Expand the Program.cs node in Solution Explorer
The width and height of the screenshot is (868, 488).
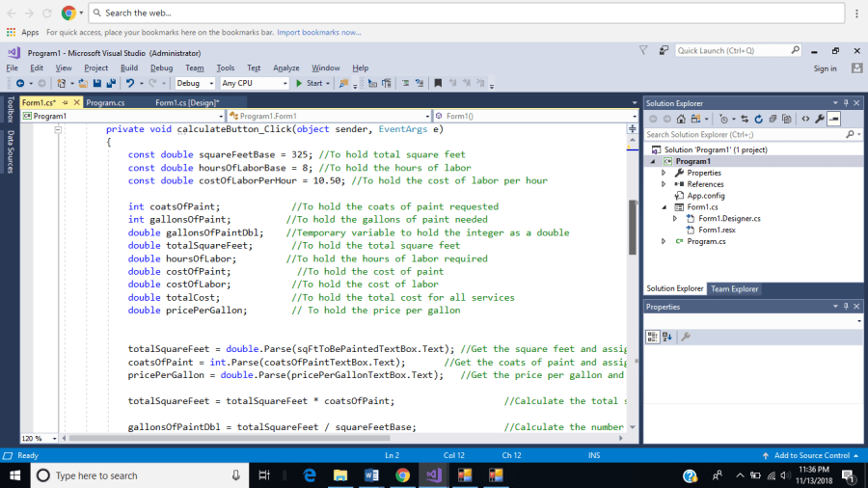[x=664, y=241]
